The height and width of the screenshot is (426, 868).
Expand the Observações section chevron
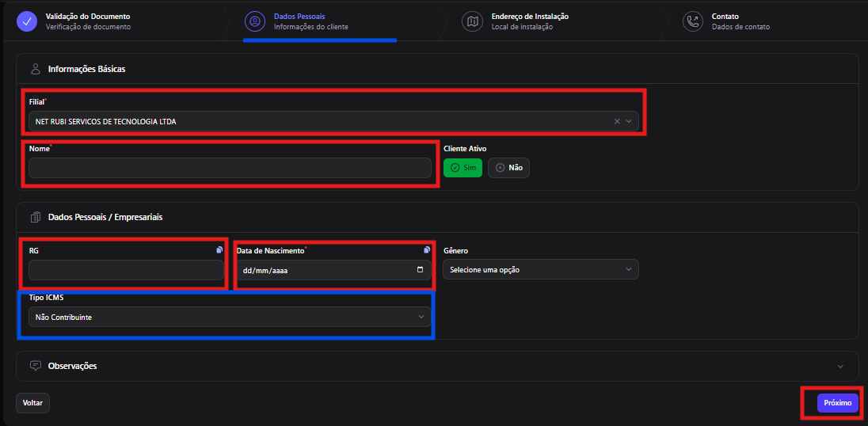click(840, 367)
